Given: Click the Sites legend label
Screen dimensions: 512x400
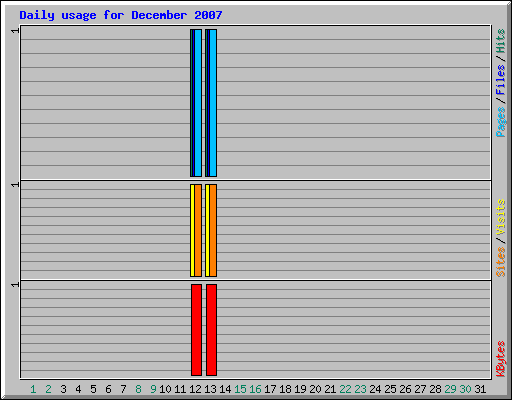Looking at the screenshot, I should coord(501,262).
